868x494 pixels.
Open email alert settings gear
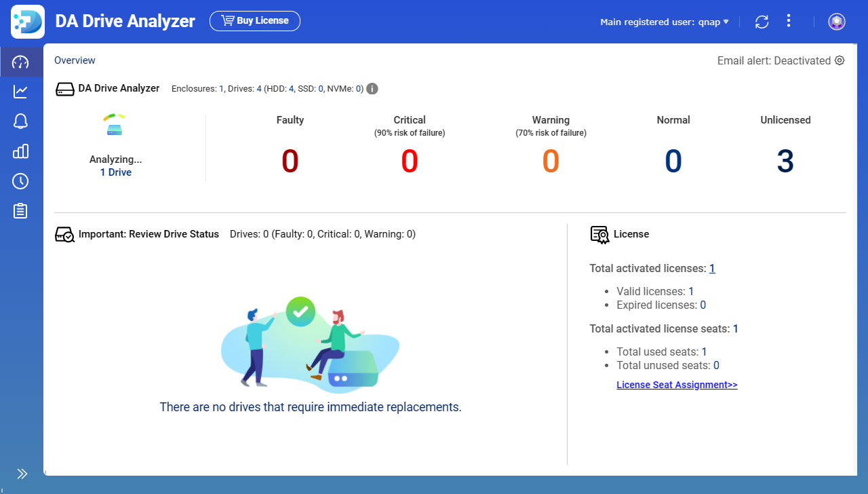click(x=840, y=60)
